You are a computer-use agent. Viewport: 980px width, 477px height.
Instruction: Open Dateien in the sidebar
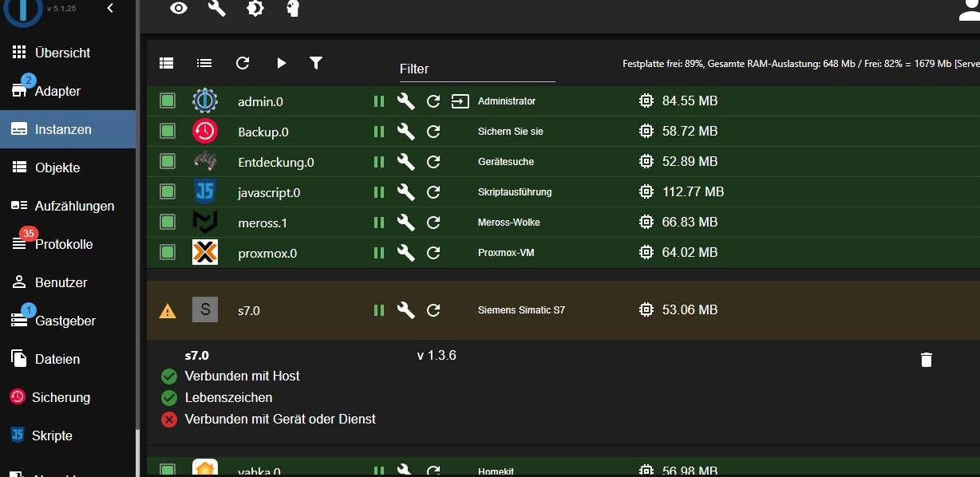pos(68,359)
